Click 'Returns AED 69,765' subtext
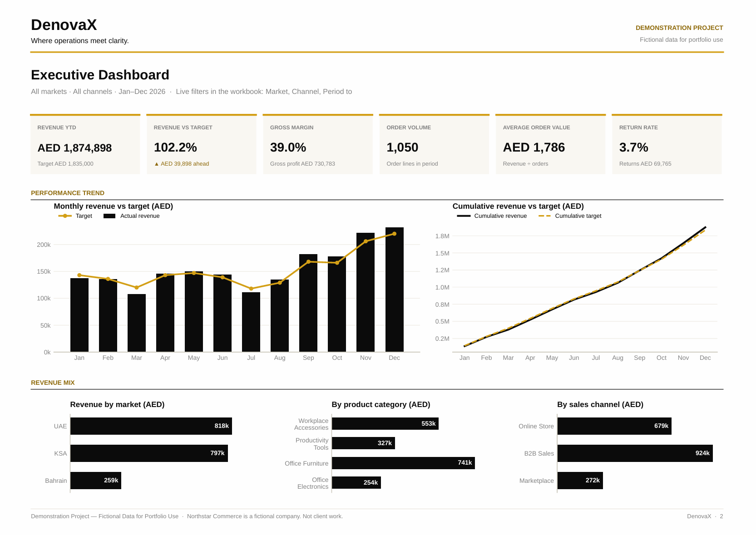Screen dimensions: 756x535 click(x=645, y=164)
